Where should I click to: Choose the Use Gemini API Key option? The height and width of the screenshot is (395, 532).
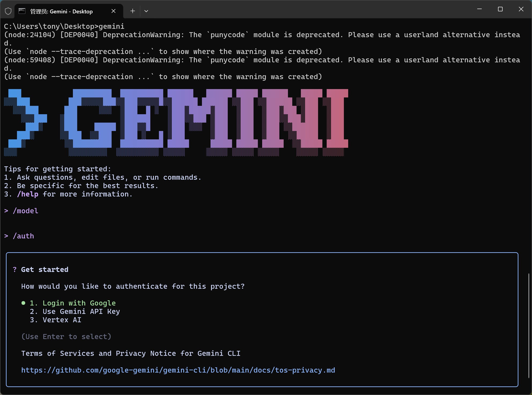click(81, 311)
